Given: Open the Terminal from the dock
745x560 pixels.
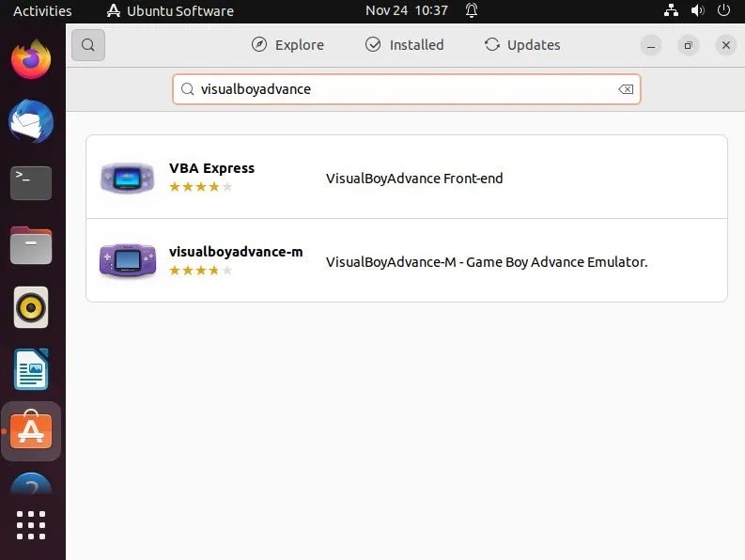Looking at the screenshot, I should click(31, 183).
